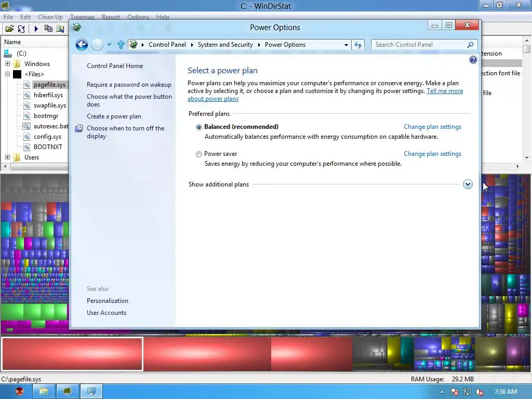This screenshot has height=399, width=532.
Task: Open help with the blue question mark icon
Action: click(x=473, y=60)
